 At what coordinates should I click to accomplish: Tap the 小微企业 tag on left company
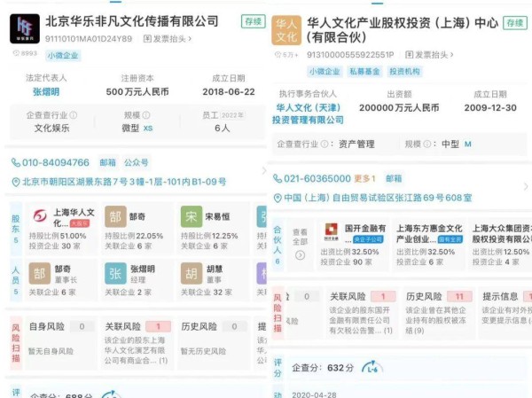(63, 56)
